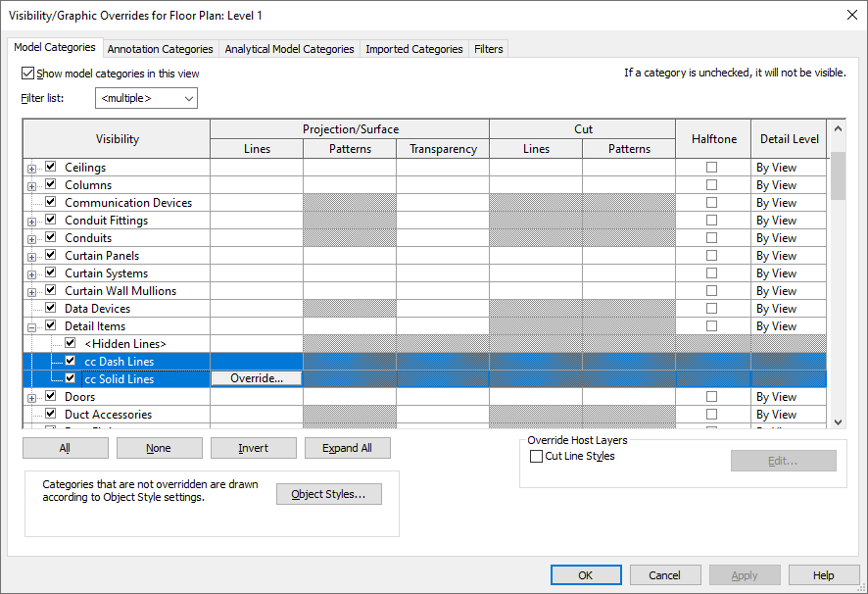Image resolution: width=868 pixels, height=594 pixels.
Task: Click Transparency cell for Curtain Systems row
Action: pyautogui.click(x=443, y=273)
